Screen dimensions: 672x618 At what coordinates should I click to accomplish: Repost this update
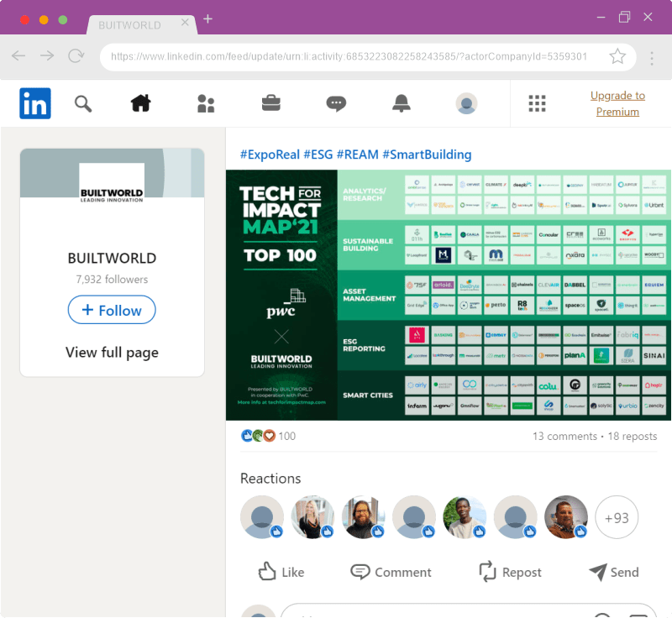510,572
